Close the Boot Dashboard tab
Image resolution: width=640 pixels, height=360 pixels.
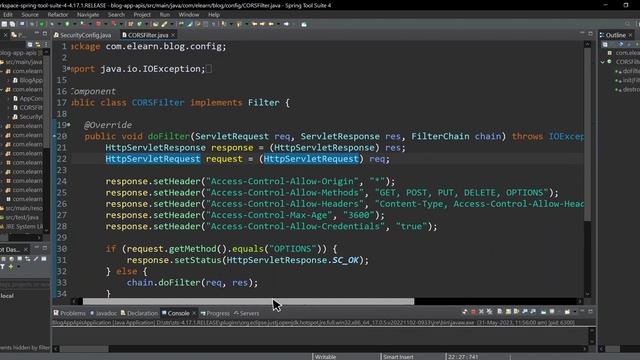26,249
